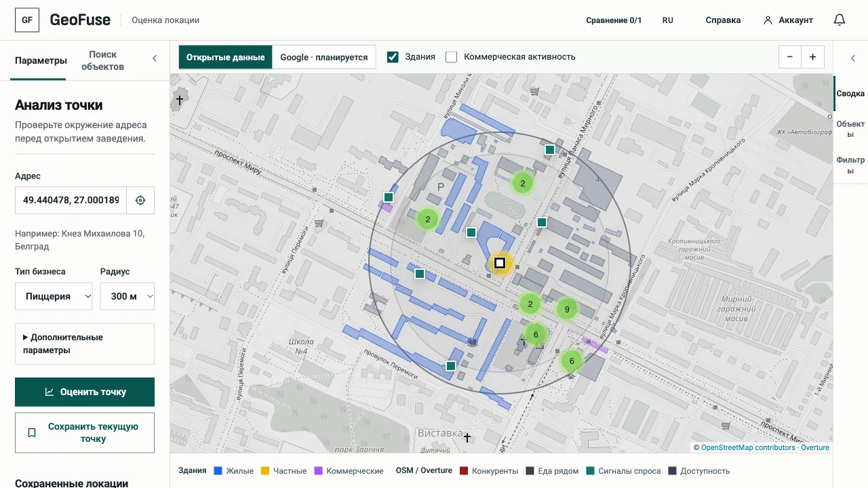Click Оценить точку button
The image size is (868, 488).
pyautogui.click(x=85, y=392)
